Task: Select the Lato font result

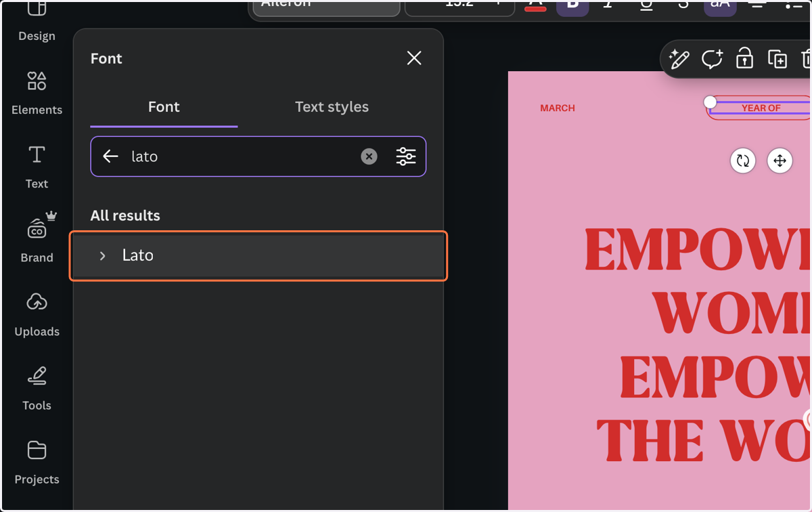Action: [258, 255]
